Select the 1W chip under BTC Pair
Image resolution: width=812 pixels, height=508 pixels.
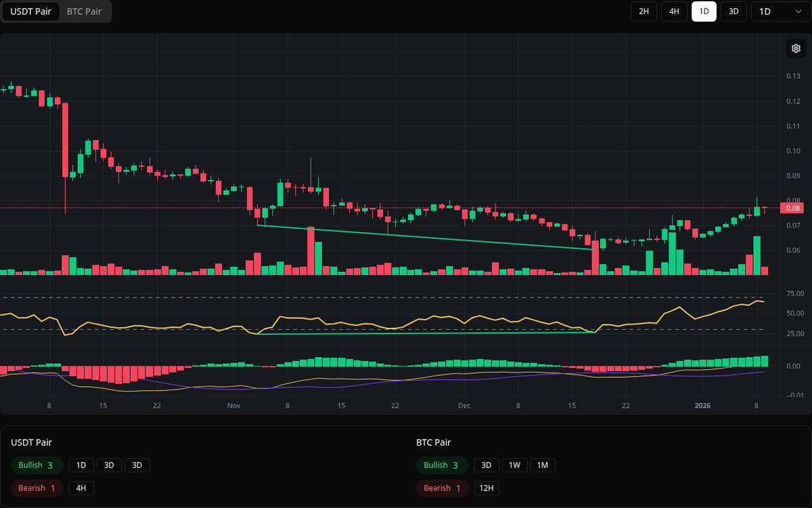(514, 465)
